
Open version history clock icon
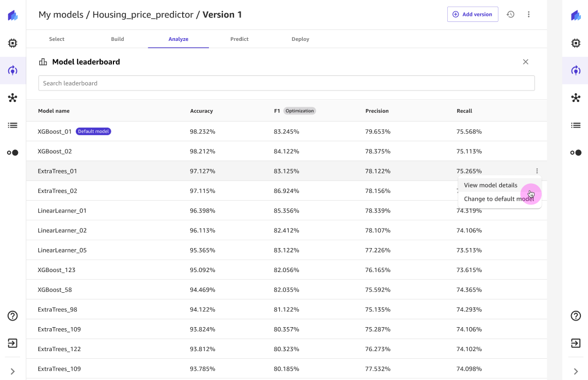[x=511, y=14]
